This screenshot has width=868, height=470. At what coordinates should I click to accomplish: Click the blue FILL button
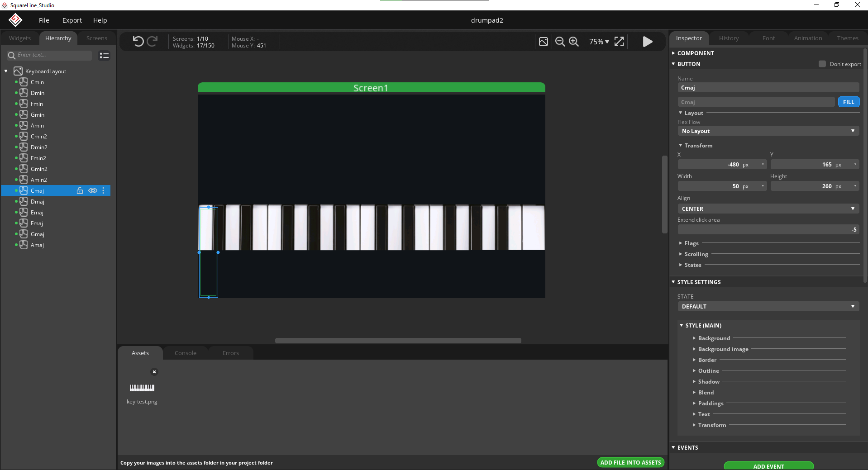point(849,102)
